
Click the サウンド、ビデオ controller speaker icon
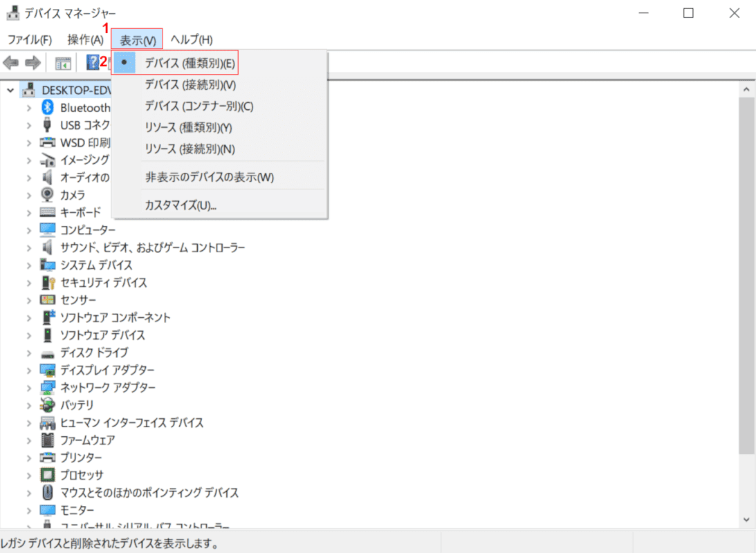coord(47,247)
